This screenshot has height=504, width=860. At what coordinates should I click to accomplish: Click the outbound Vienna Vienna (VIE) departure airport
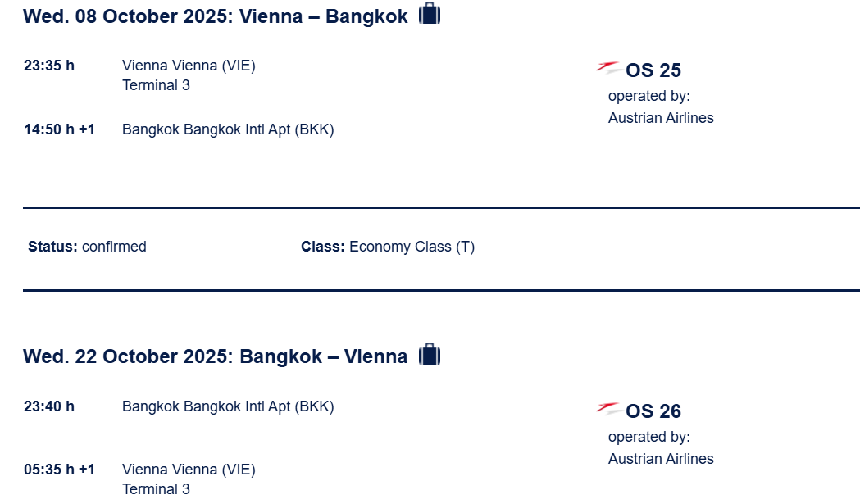click(189, 66)
